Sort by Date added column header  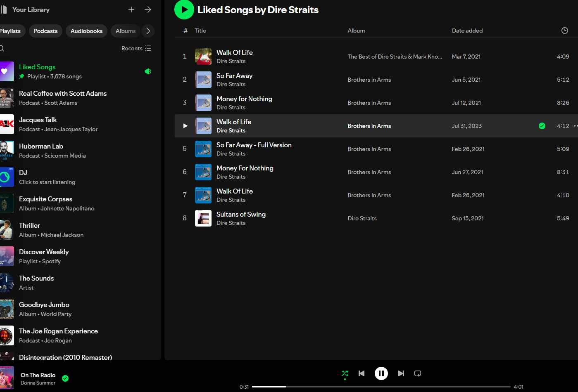[467, 31]
